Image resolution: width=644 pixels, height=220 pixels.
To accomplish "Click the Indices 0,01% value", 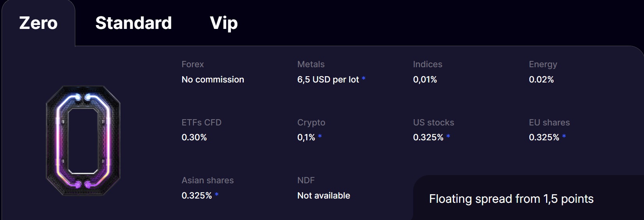I will [425, 79].
